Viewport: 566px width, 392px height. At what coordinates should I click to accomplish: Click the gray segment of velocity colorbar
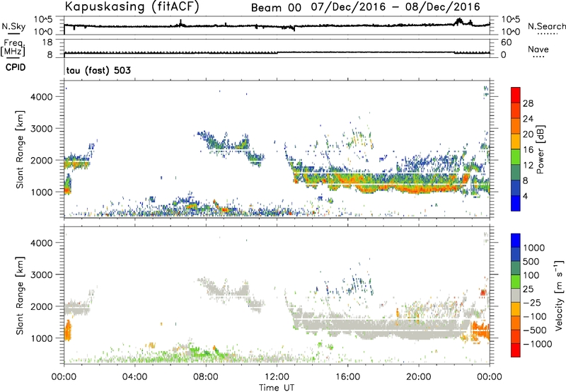[516, 296]
